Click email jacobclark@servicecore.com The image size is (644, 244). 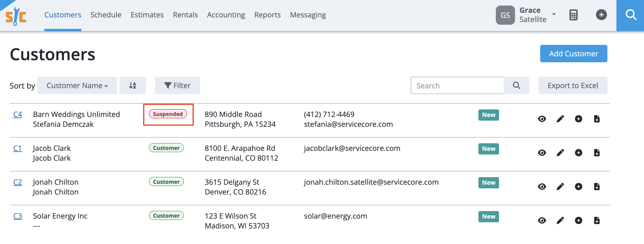point(352,148)
